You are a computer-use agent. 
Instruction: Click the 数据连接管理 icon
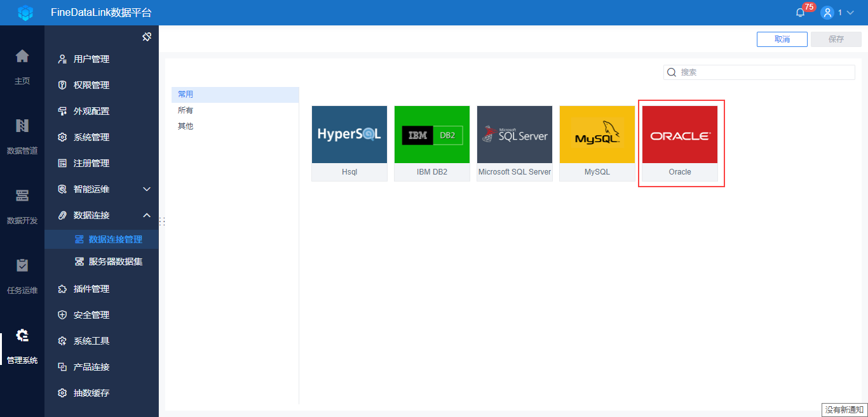click(x=79, y=239)
